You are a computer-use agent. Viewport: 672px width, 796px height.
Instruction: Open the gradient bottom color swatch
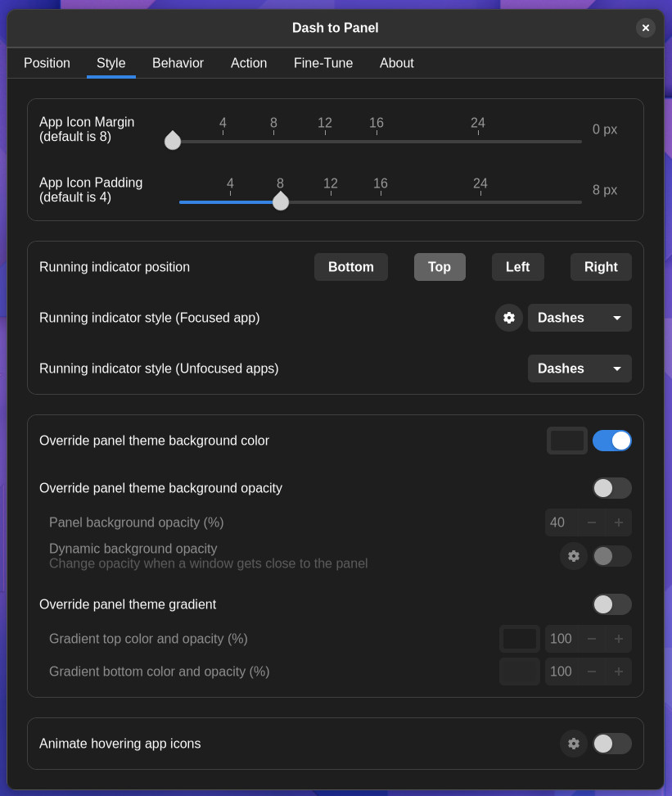click(519, 672)
